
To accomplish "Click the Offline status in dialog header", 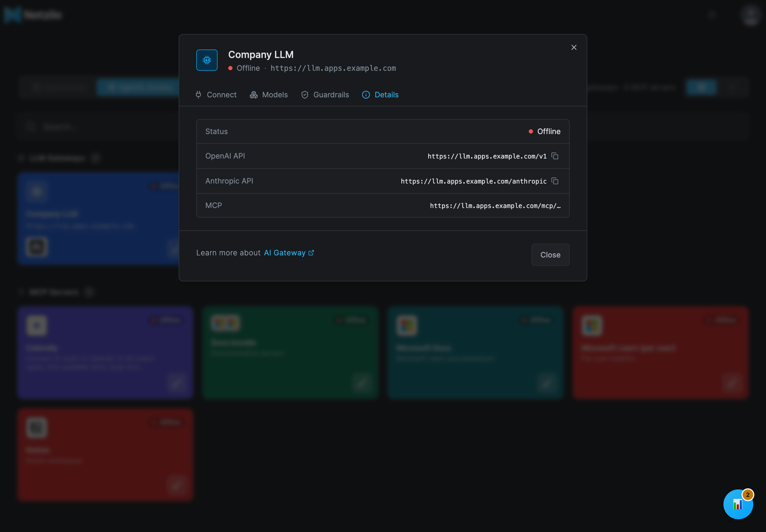I will (x=244, y=68).
